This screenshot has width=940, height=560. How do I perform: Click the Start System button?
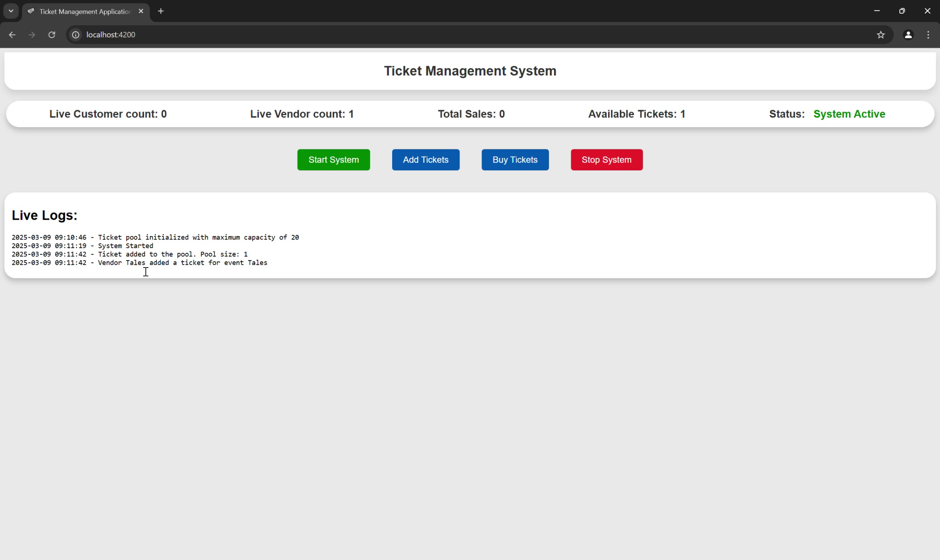pos(333,159)
